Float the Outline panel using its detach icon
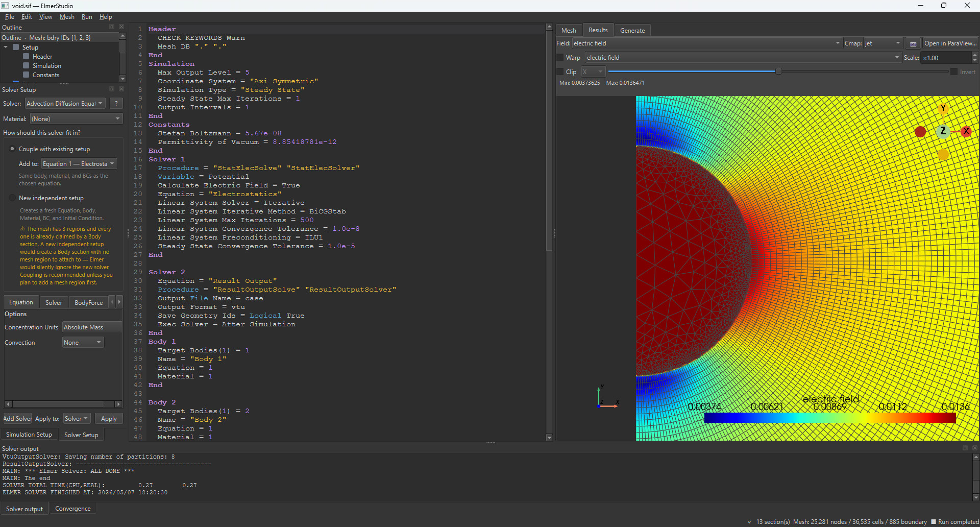Screen dimensions: 980x527 [112, 27]
